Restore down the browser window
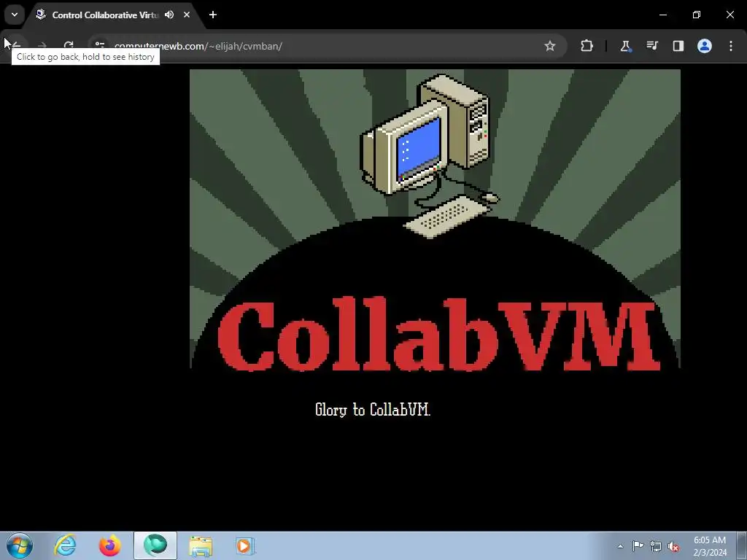Viewport: 747px width, 560px height. click(697, 15)
